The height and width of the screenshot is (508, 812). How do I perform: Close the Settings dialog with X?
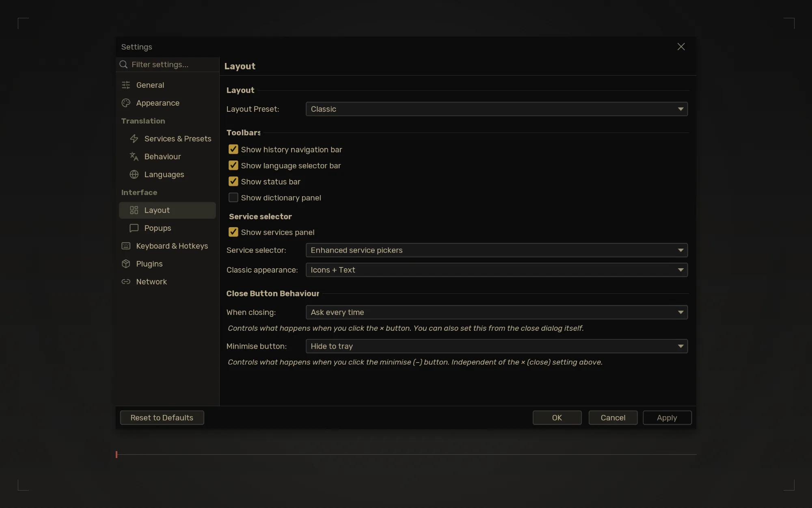point(681,47)
